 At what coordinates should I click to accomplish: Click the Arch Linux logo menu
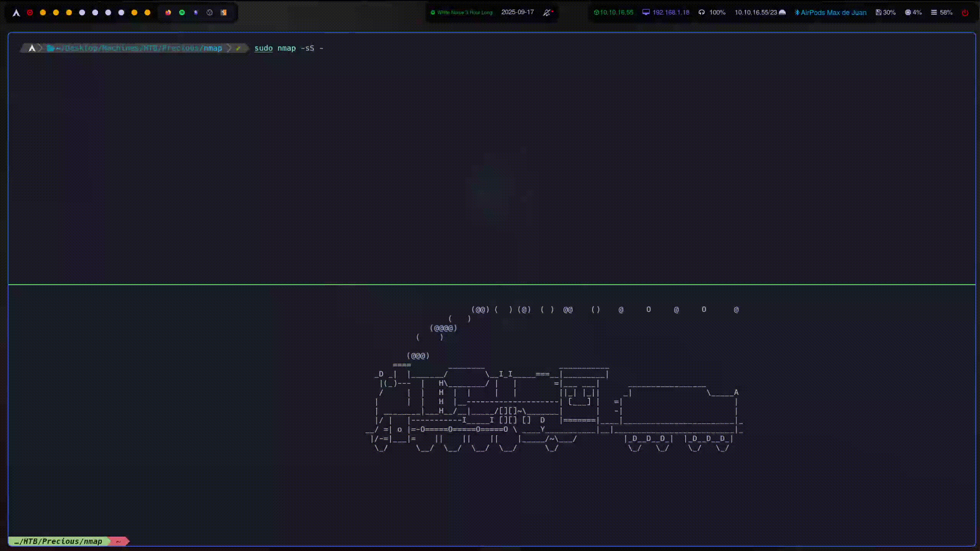(16, 12)
